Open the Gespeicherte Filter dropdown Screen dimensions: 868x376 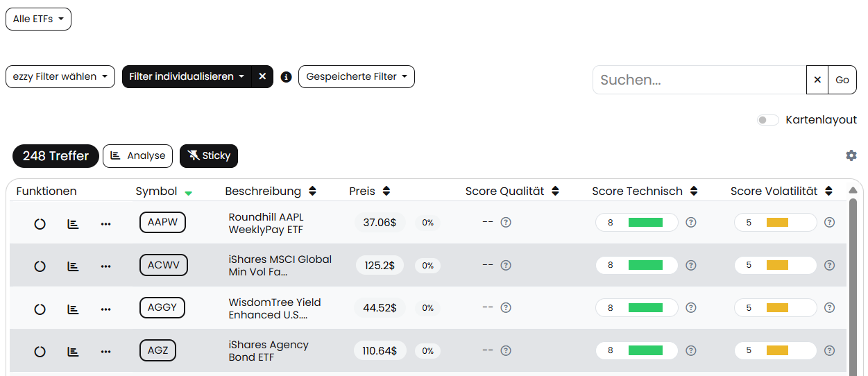[357, 77]
